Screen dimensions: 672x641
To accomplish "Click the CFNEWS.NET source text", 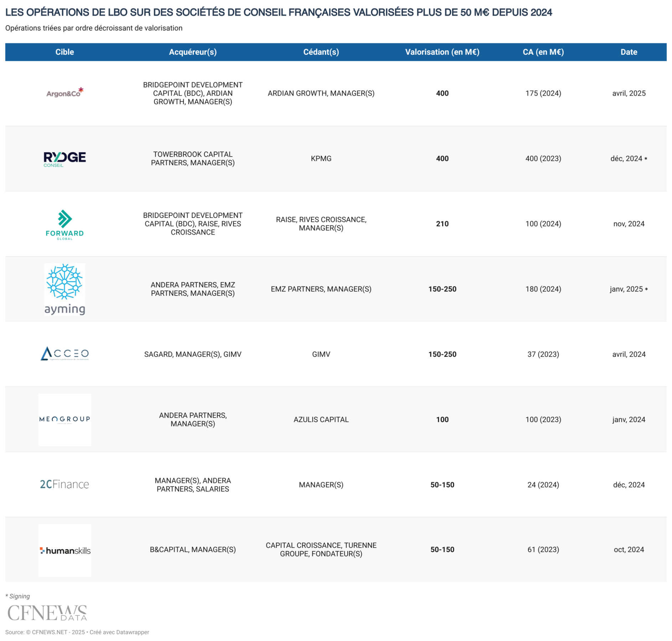I will (50, 632).
